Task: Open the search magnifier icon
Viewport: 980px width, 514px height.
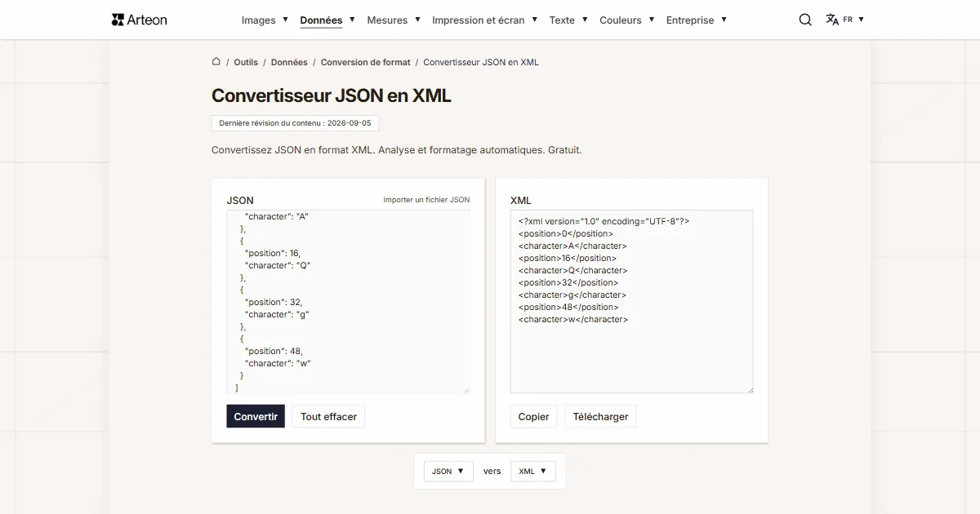Action: (x=805, y=20)
